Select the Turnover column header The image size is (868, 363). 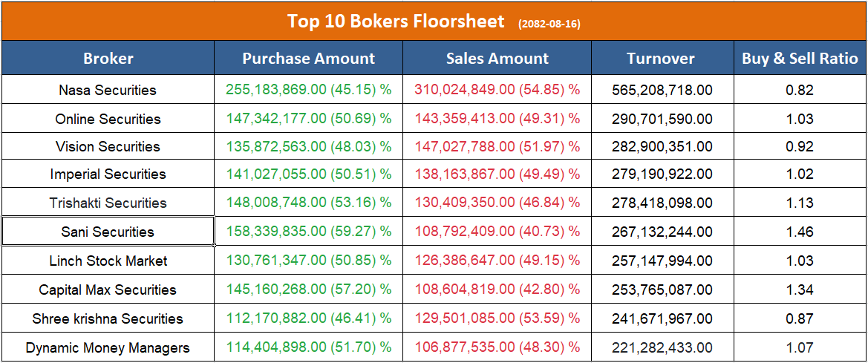661,58
